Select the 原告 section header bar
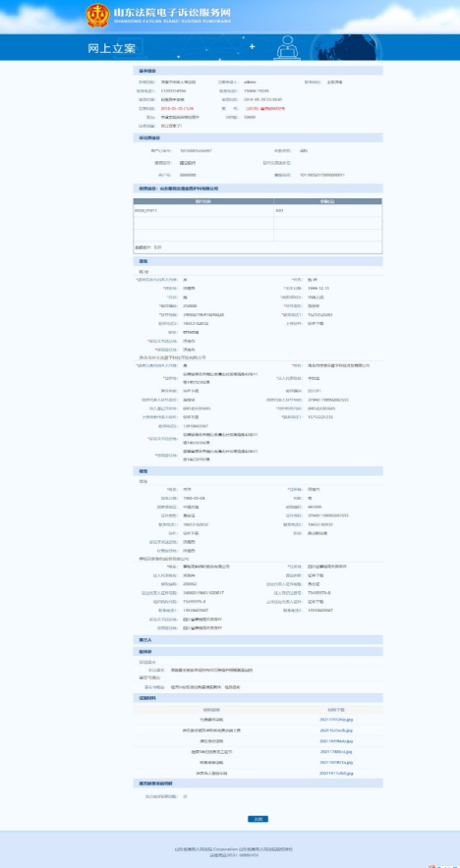The width and height of the screenshot is (460, 868). click(258, 260)
